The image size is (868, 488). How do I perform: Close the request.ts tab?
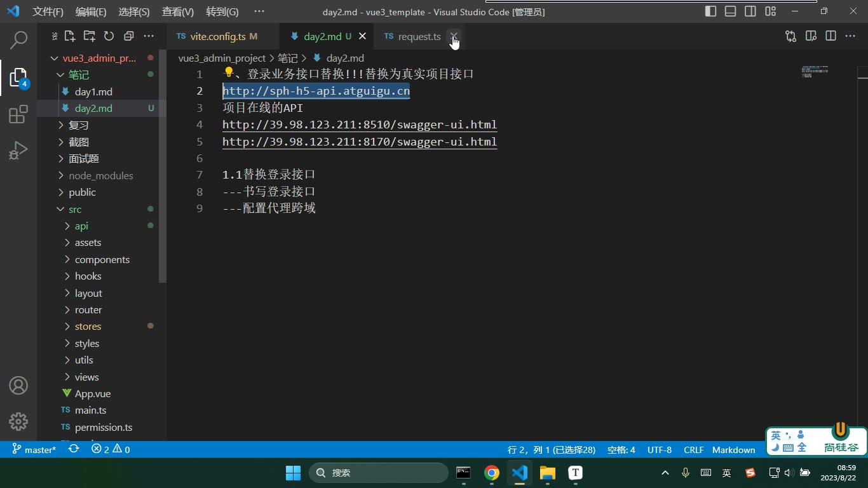click(454, 36)
